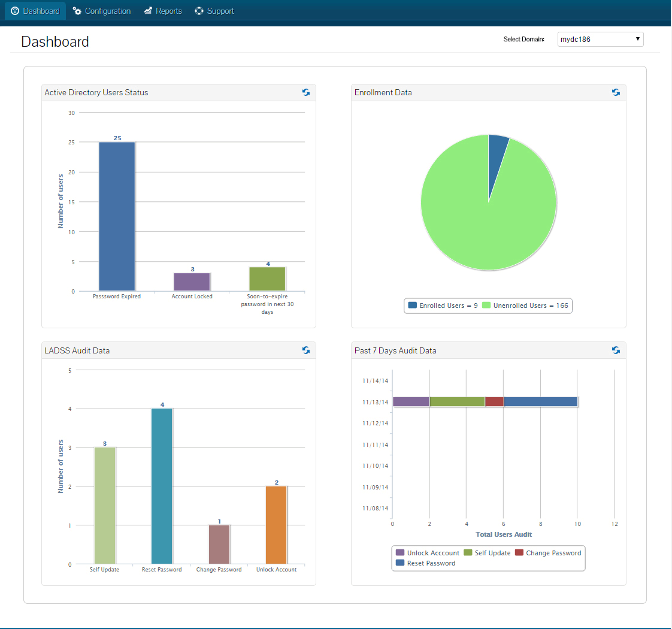The height and width of the screenshot is (629, 672).
Task: Click the Reset Password bar in LADSS chart
Action: point(162,486)
